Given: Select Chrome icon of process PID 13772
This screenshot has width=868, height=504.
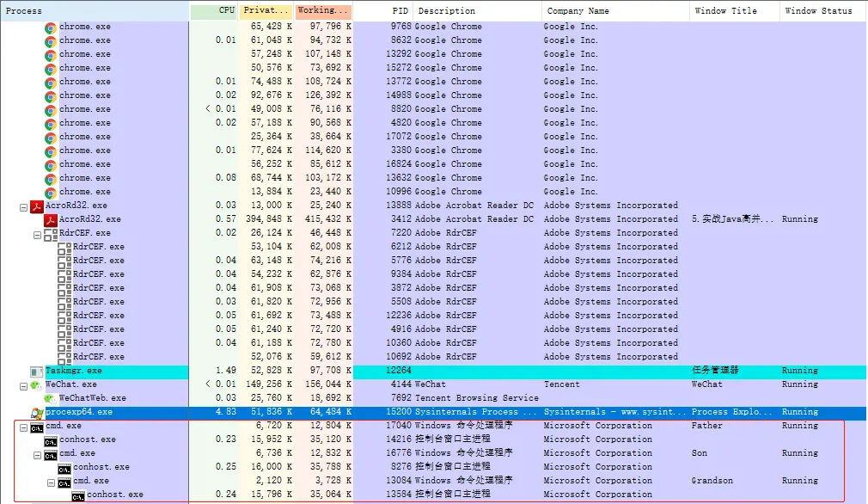Looking at the screenshot, I should tap(51, 83).
